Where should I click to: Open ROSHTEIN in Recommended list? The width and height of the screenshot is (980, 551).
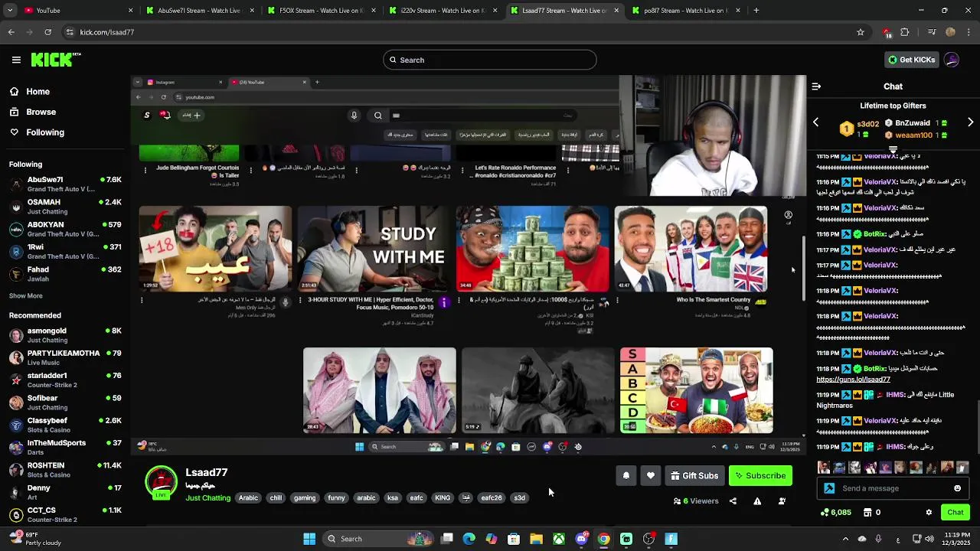pos(64,470)
